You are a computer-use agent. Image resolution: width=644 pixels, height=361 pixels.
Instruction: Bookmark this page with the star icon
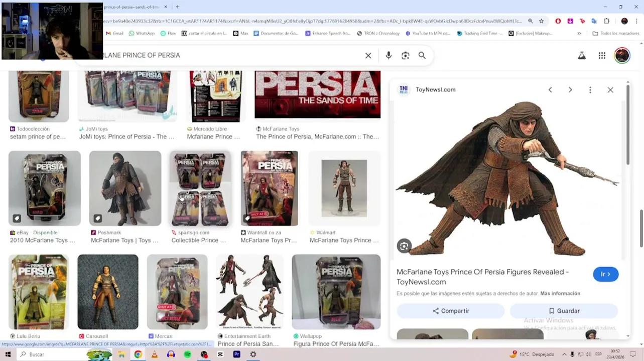pyautogui.click(x=541, y=21)
